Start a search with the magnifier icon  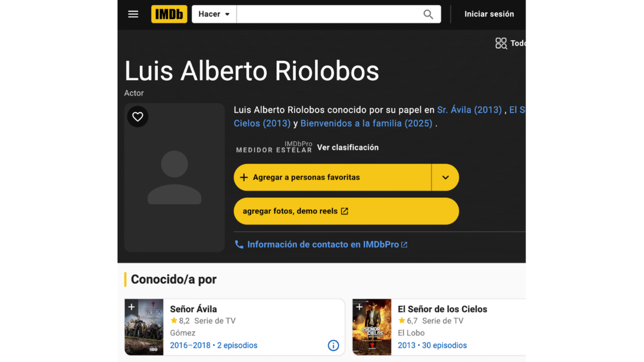tap(428, 14)
